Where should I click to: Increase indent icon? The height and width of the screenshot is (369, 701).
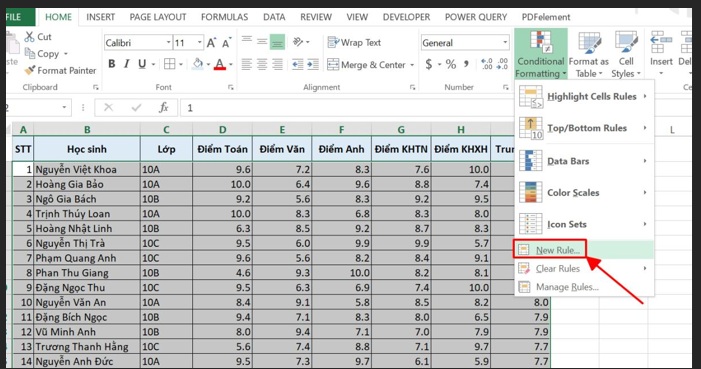coord(313,64)
